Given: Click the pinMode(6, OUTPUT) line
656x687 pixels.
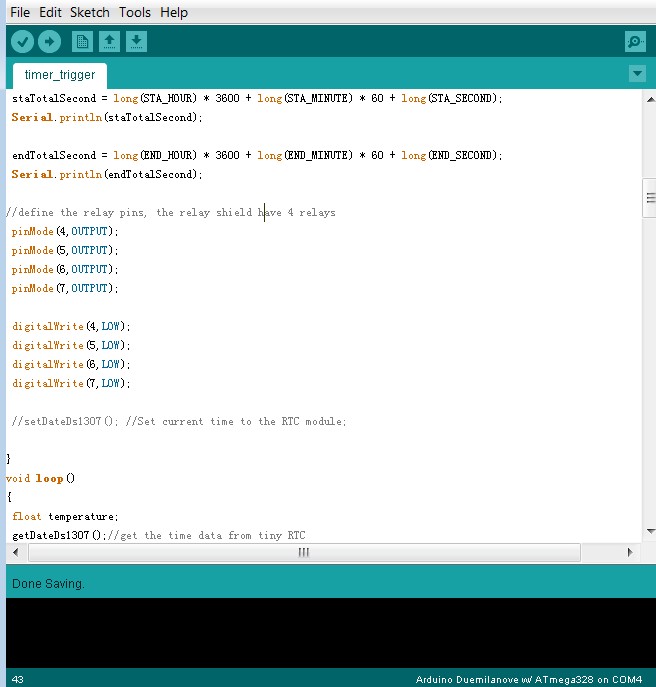Looking at the screenshot, I should click(x=65, y=269).
